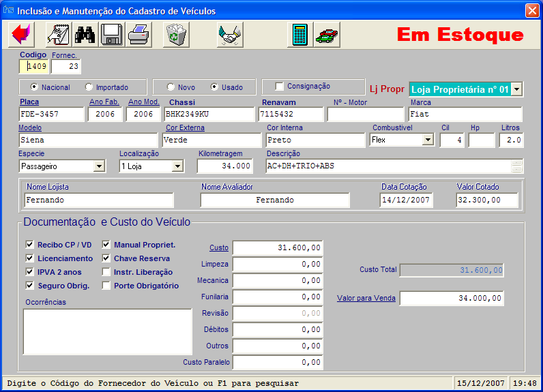
Task: Click the Cor Externa field Verde
Action: 211,140
